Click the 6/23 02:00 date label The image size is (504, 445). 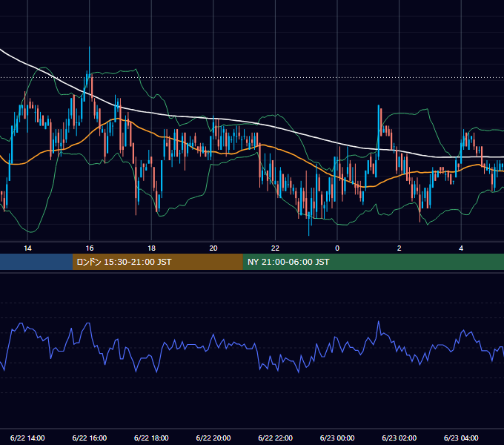pos(399,438)
